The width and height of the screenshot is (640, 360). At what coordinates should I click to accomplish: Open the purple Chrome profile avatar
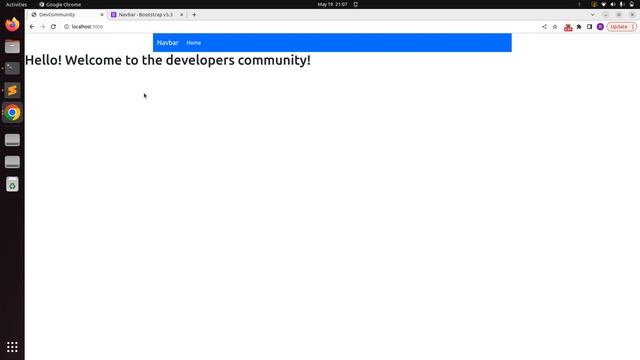(600, 27)
